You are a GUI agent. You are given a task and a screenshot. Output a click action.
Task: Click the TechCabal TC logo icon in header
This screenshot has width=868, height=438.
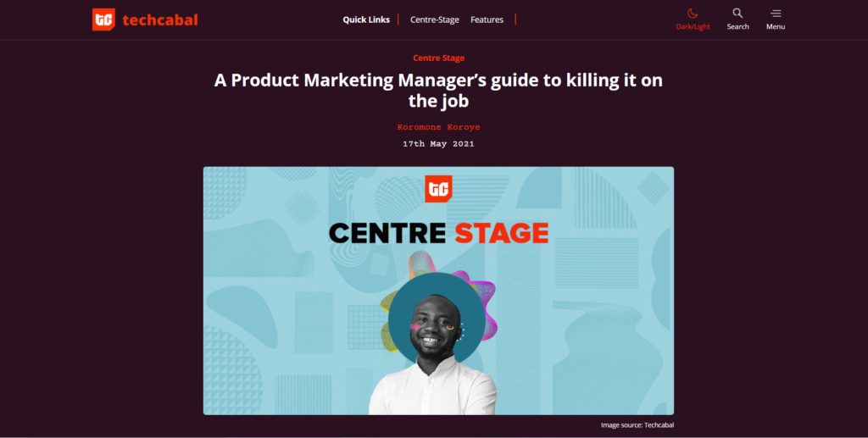click(x=103, y=19)
